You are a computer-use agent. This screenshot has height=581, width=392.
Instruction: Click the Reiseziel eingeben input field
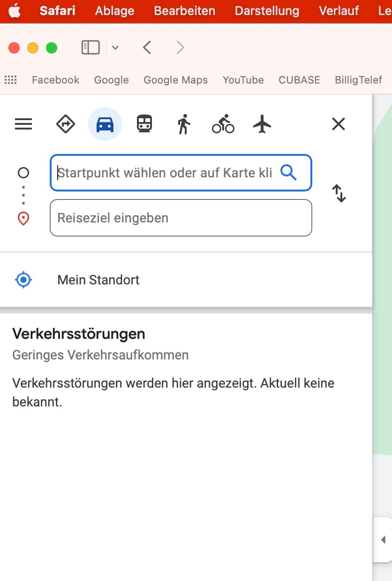click(181, 218)
